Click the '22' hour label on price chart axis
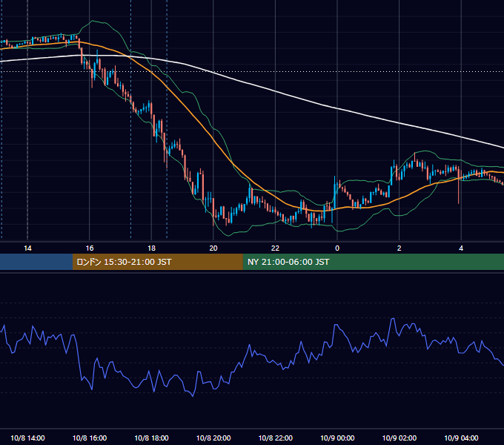Viewport: 504px width, 445px height. [x=275, y=248]
